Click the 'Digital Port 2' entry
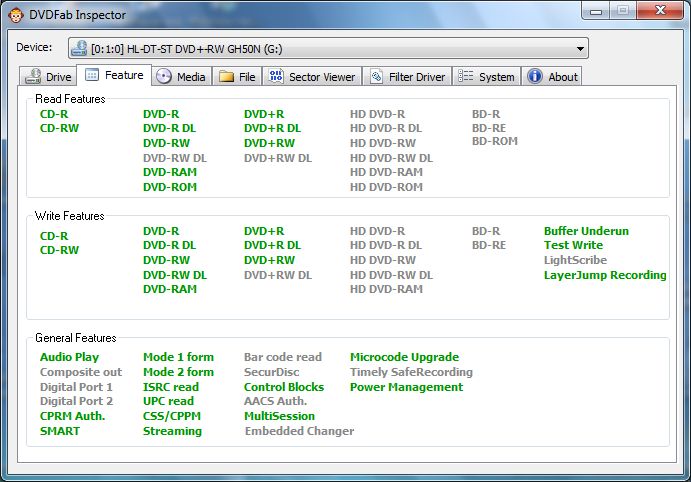Viewport: 691px width, 482px height. pos(76,401)
